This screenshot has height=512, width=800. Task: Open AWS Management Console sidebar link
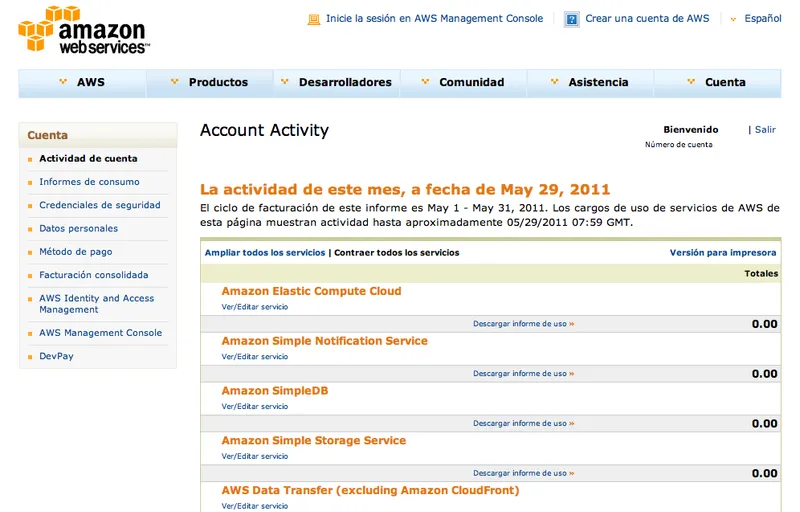pos(101,332)
